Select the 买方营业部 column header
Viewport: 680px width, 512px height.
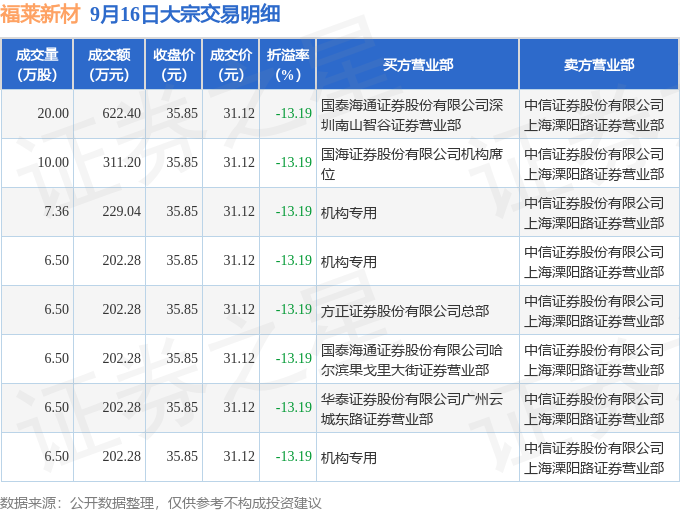pyautogui.click(x=418, y=65)
